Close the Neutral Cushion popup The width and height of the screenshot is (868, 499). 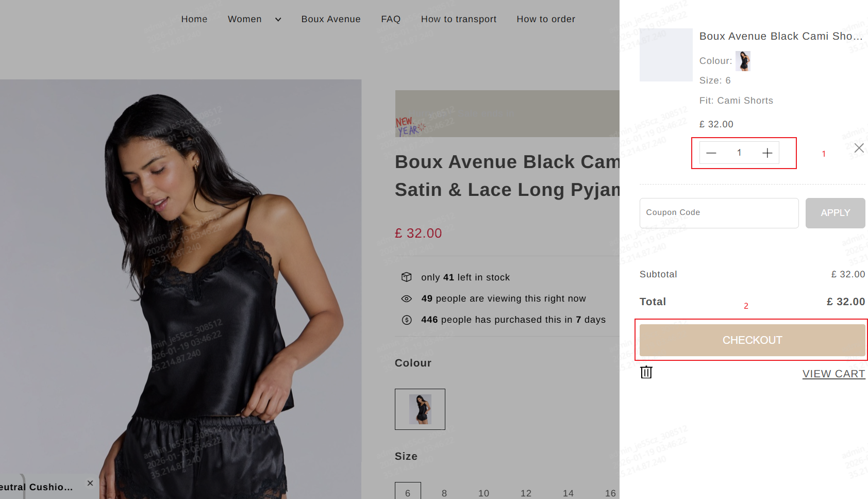[x=90, y=483]
